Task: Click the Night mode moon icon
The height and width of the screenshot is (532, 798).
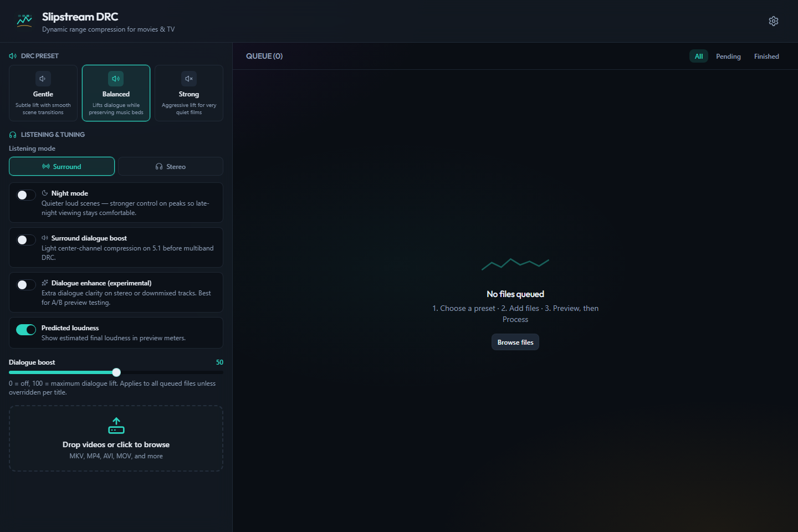Action: 45,193
